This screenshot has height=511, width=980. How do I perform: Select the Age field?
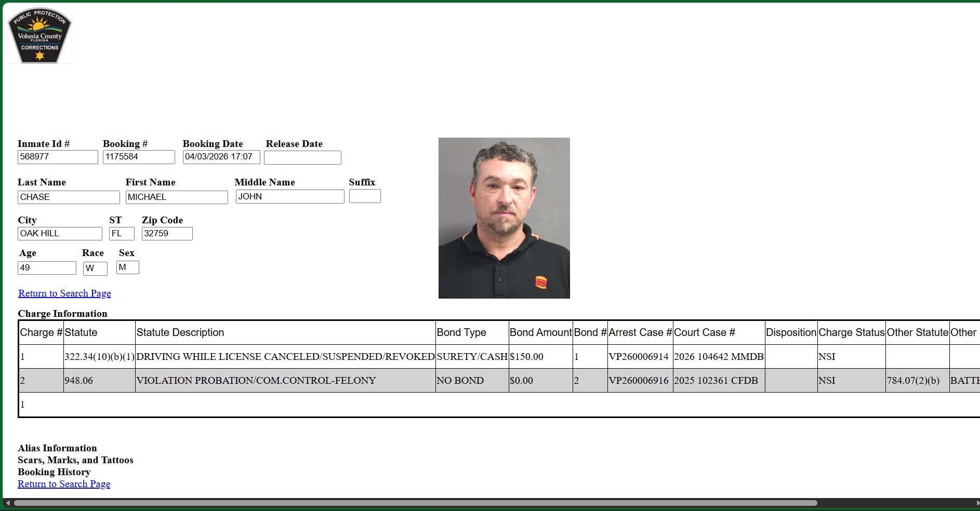pyautogui.click(x=47, y=268)
